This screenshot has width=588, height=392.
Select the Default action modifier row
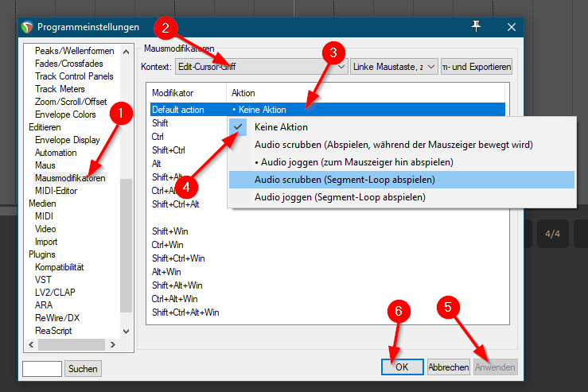tap(328, 110)
